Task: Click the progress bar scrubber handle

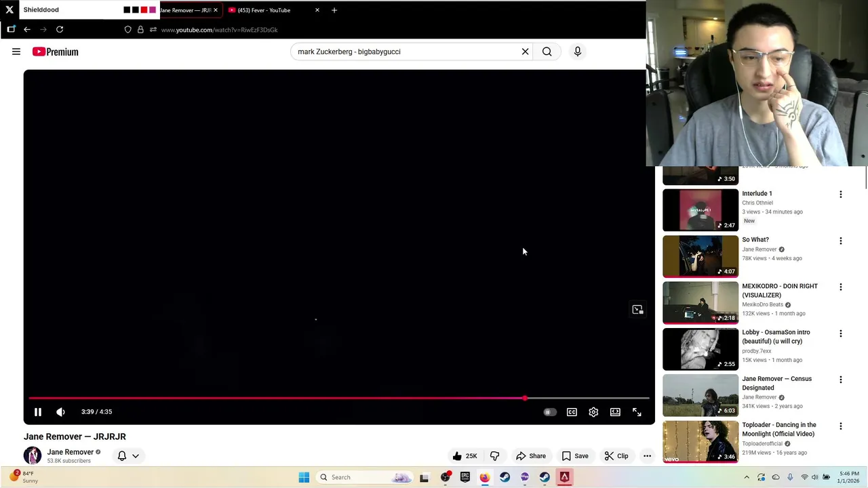Action: (x=525, y=399)
